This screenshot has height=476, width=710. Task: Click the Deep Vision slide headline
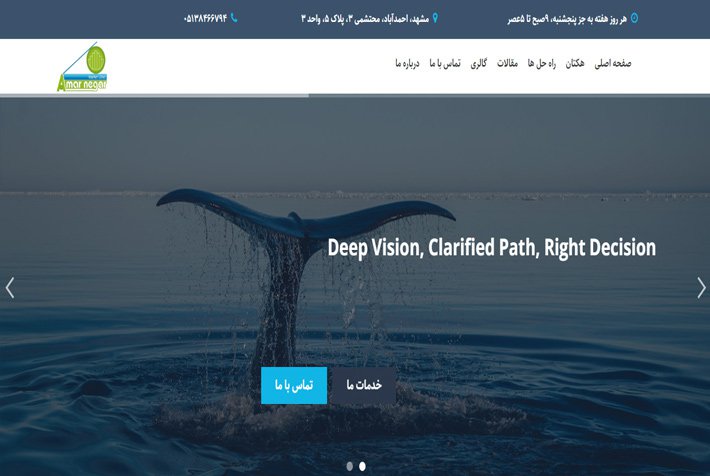(491, 248)
